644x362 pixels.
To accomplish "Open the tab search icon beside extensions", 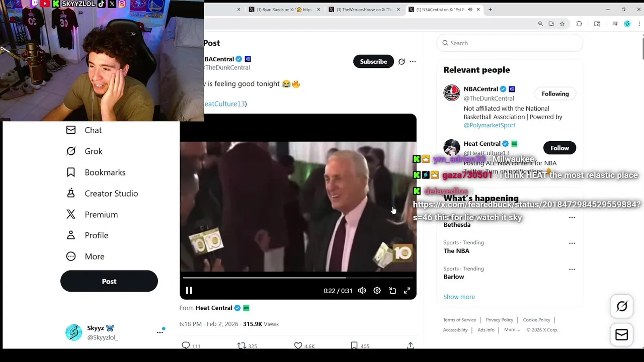I will [x=597, y=24].
